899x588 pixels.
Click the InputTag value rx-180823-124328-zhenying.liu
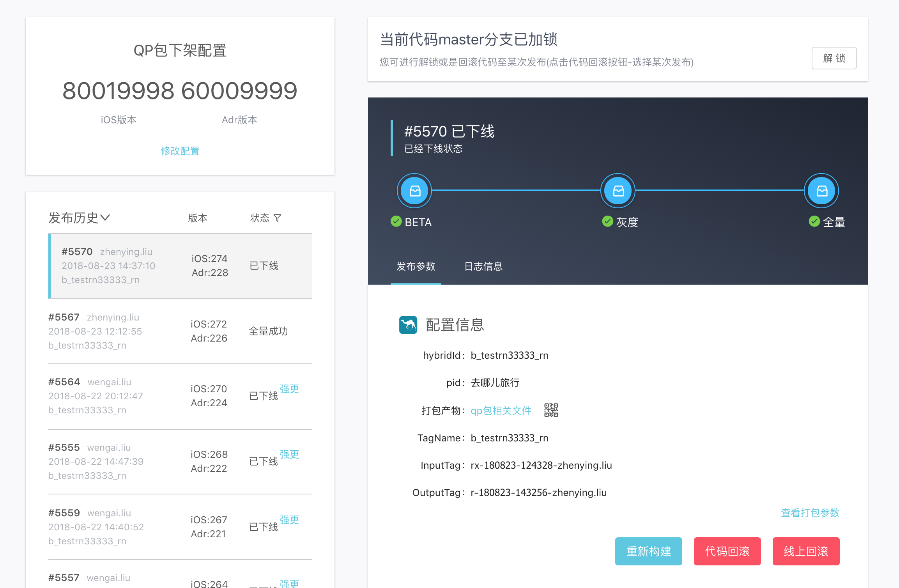pyautogui.click(x=541, y=465)
